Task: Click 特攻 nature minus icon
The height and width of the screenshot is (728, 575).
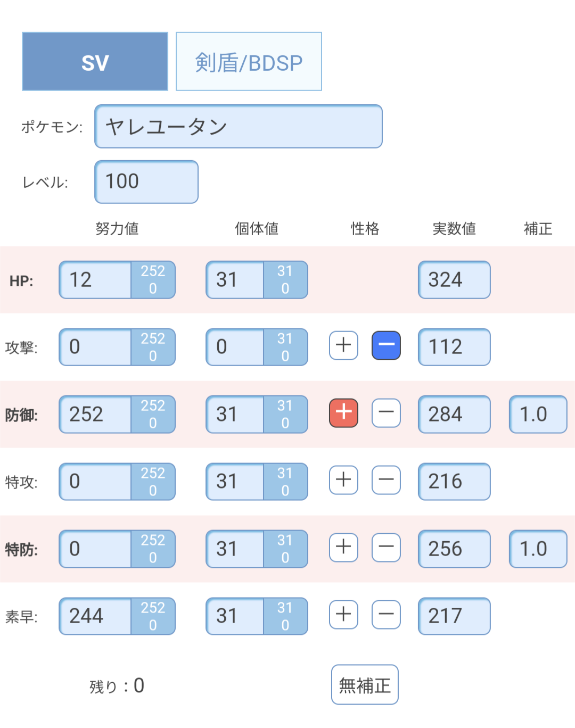Action: tap(386, 480)
